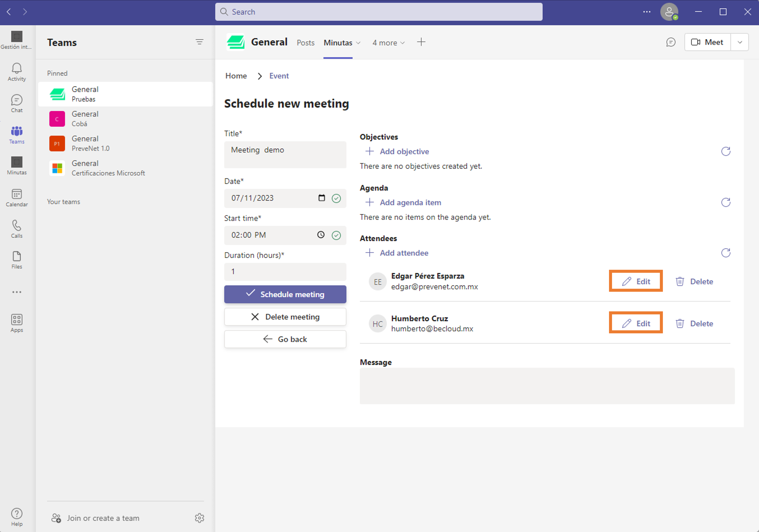Click email edgar@prevenet.com.mx

point(434,287)
